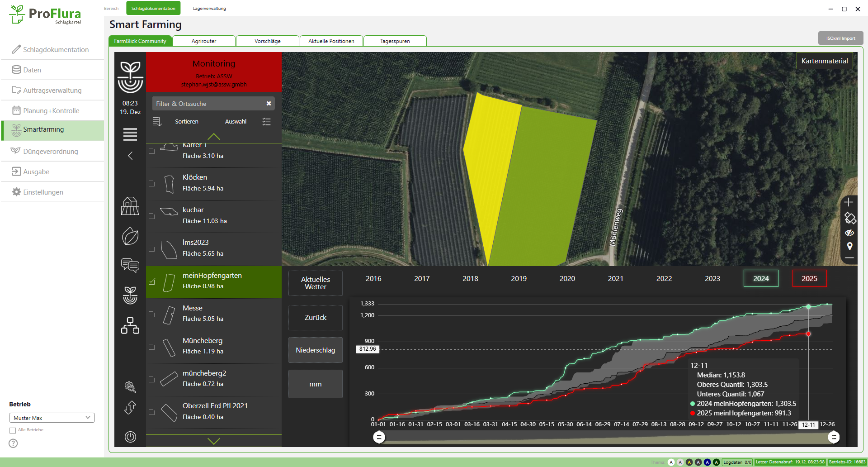Click the leaf icon in sidebar
The width and height of the screenshot is (868, 467).
[130, 236]
